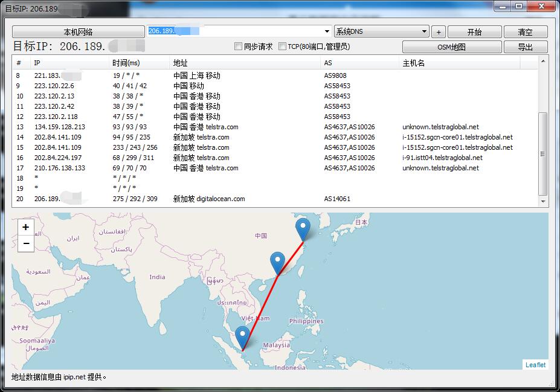560x392 pixels.
Task: Click the time value 275 / 292 / 309
Action: [135, 199]
